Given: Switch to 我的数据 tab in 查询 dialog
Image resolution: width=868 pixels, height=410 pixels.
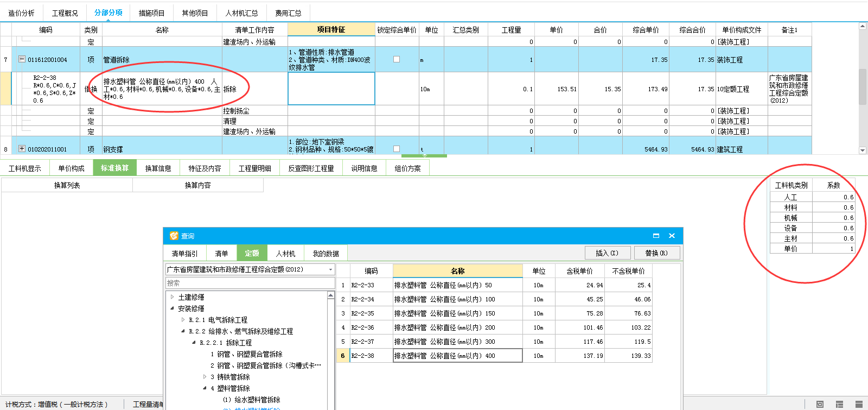Looking at the screenshot, I should [x=325, y=254].
